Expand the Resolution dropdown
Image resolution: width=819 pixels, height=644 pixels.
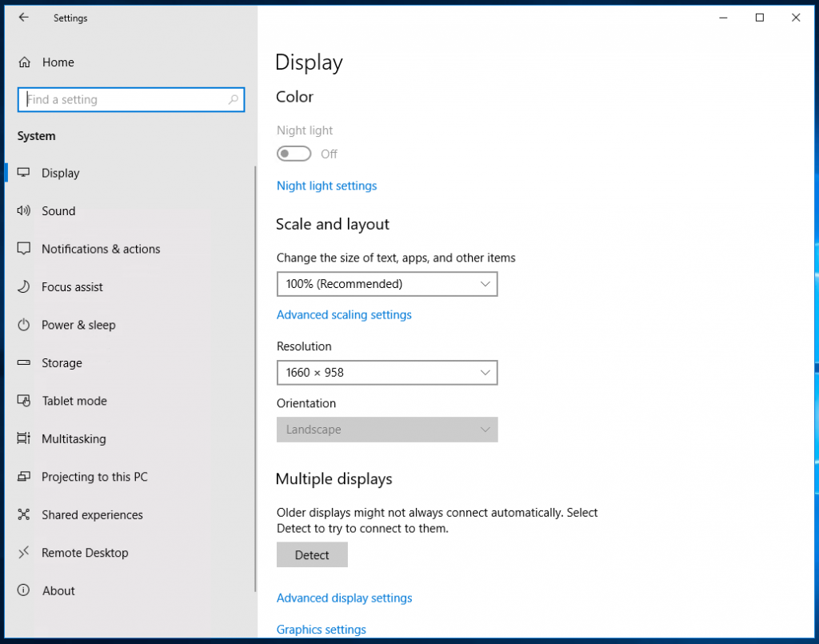(387, 372)
